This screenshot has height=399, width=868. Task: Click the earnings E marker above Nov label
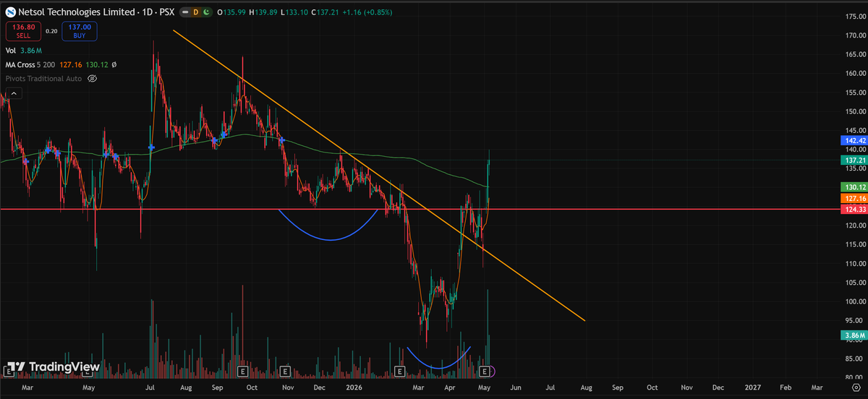(285, 372)
